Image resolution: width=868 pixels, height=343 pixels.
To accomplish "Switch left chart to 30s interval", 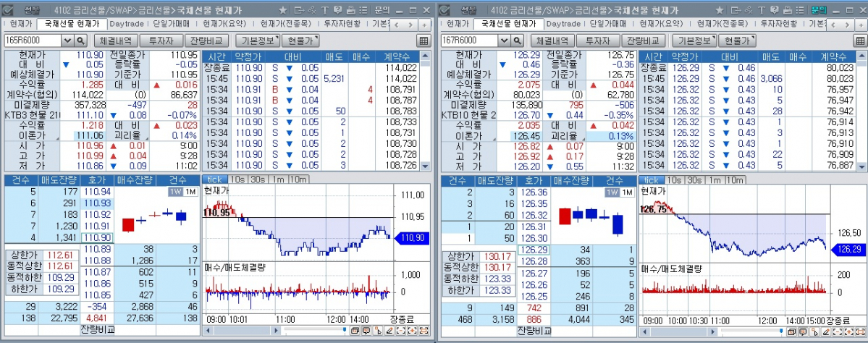I will (257, 179).
